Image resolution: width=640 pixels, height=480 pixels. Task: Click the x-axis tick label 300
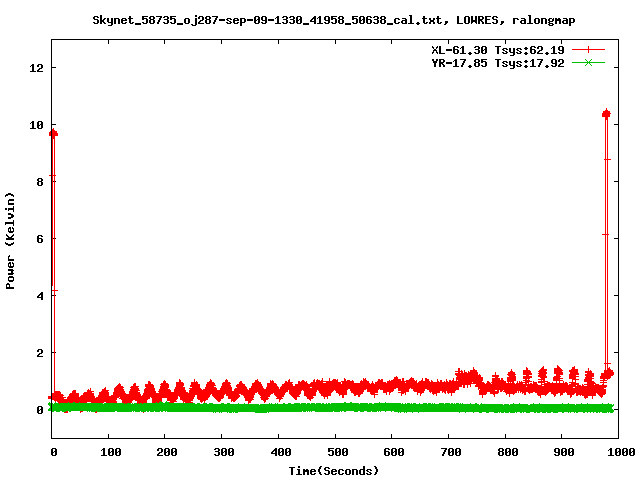[x=224, y=452]
